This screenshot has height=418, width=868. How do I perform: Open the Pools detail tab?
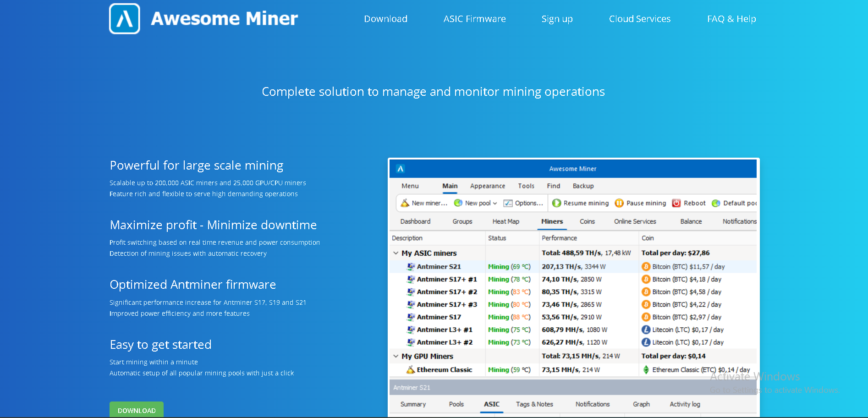pyautogui.click(x=456, y=404)
